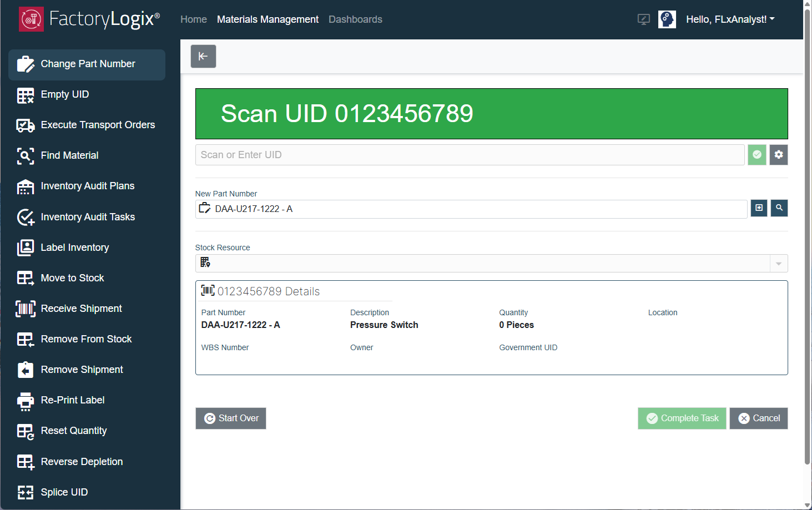
Task: Collapse the sidebar with the arrow button
Action: (x=203, y=56)
